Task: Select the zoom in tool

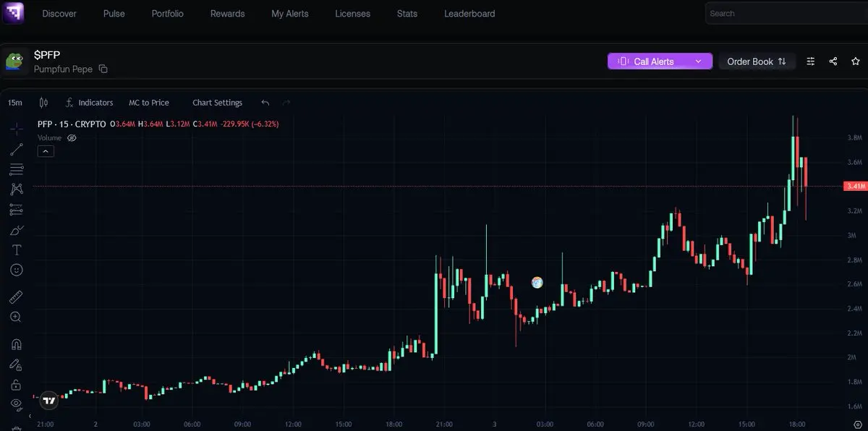Action: click(17, 317)
